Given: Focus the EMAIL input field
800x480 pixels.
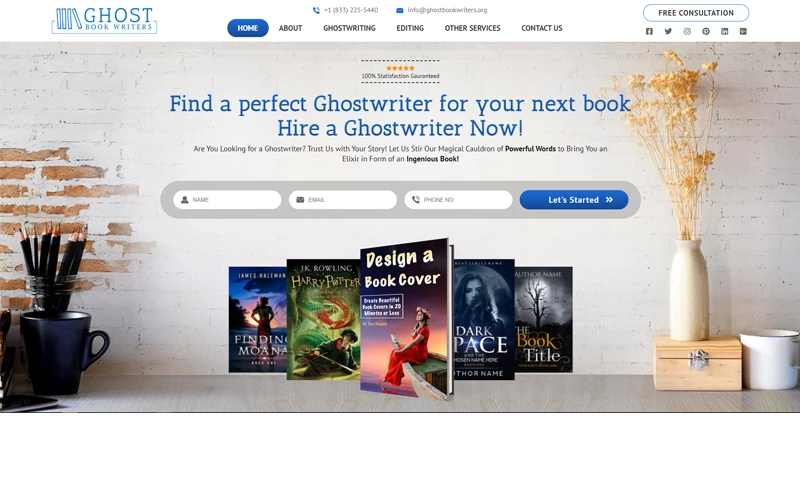Looking at the screenshot, I should (342, 199).
